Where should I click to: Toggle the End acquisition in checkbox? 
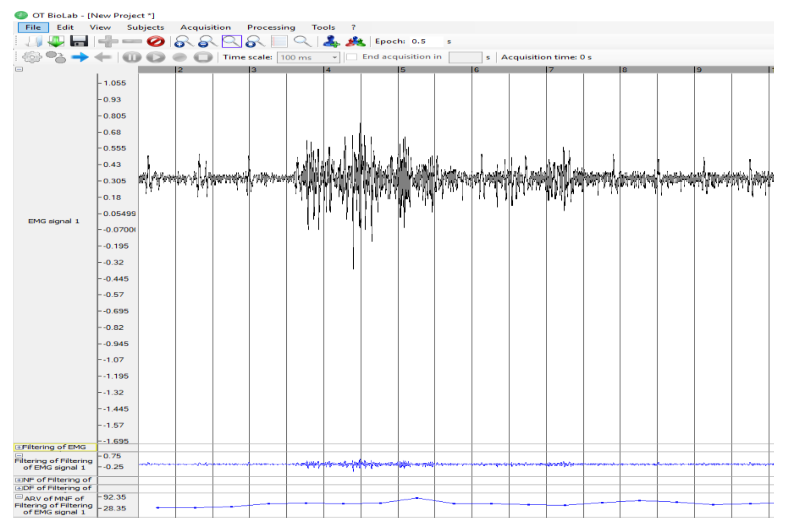point(352,57)
